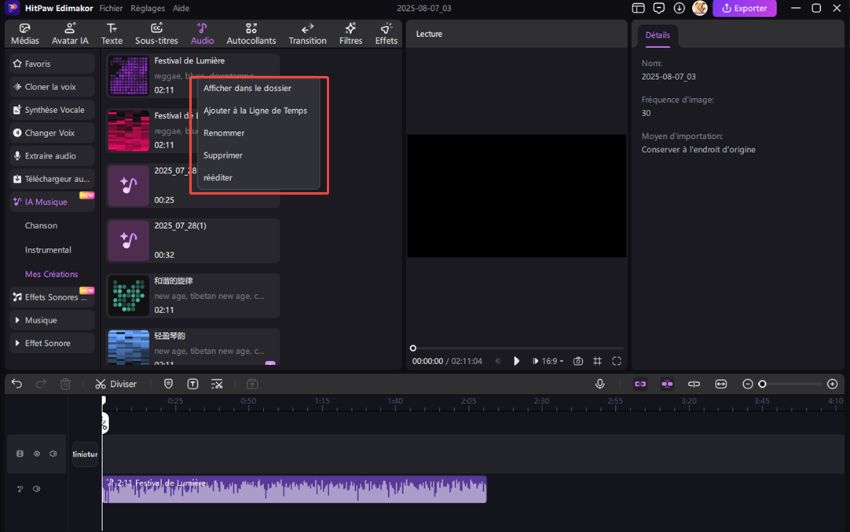Enter fullscreen preview

[x=616, y=361]
